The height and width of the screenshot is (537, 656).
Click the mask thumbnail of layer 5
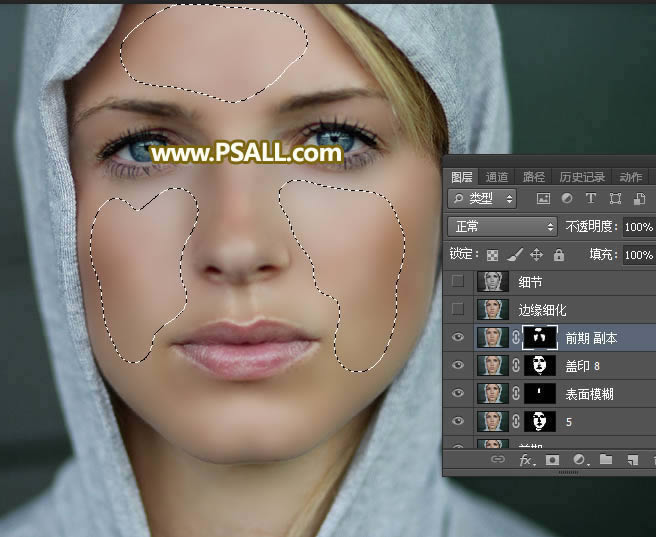(540, 422)
